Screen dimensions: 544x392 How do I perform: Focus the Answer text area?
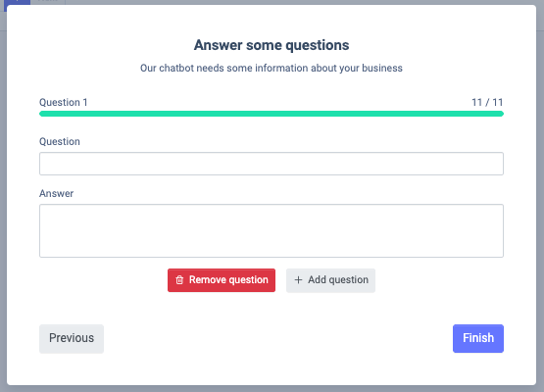point(272,230)
